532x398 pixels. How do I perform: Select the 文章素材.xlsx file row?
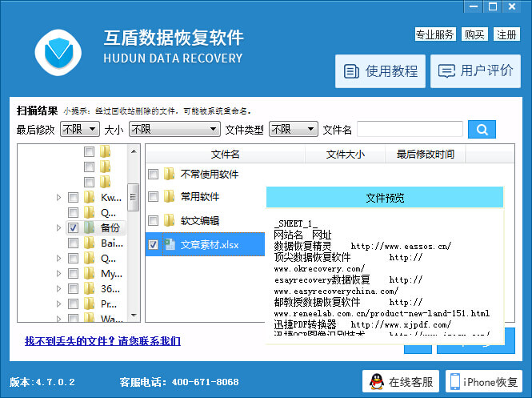pyautogui.click(x=205, y=244)
